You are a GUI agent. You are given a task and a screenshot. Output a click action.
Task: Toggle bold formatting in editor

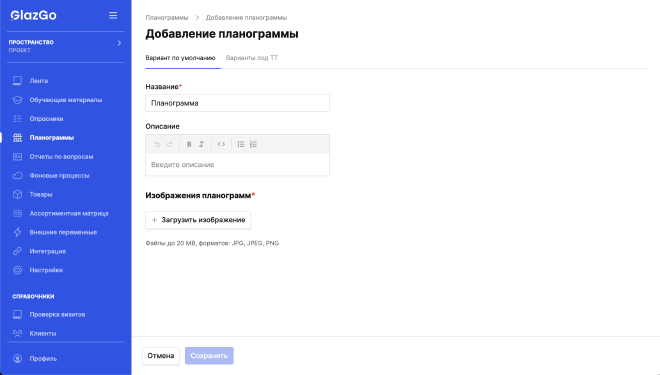189,144
